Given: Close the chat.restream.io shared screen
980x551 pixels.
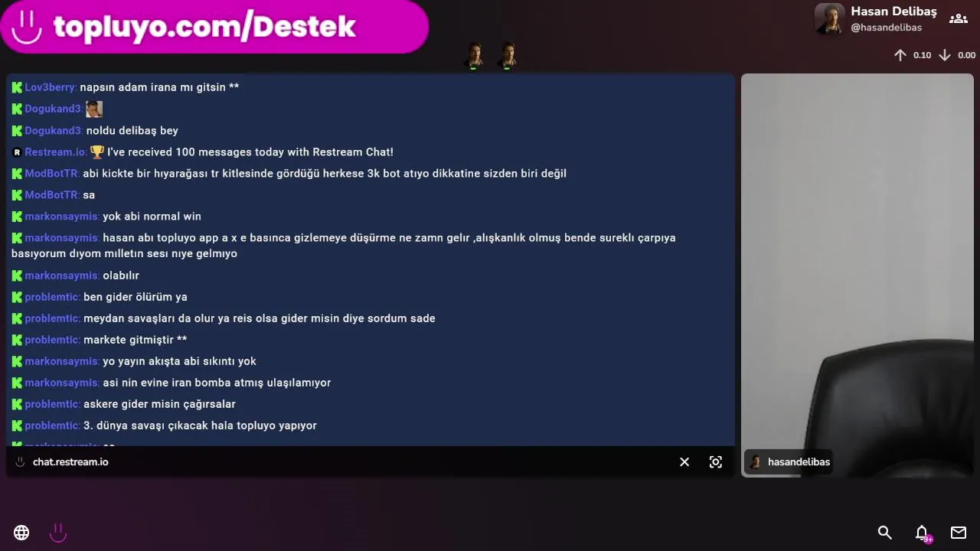Looking at the screenshot, I should pos(684,462).
